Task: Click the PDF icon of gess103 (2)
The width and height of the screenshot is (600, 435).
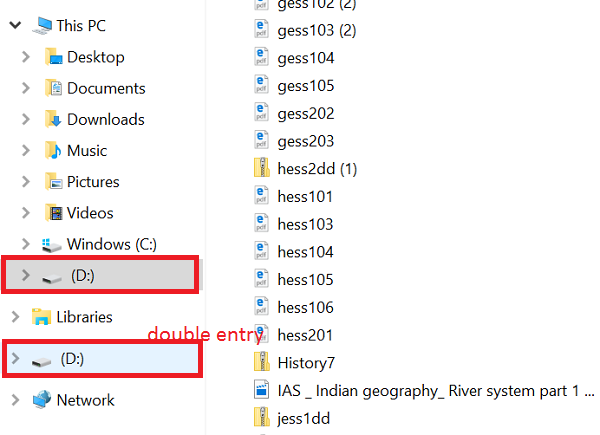Action: (x=261, y=29)
